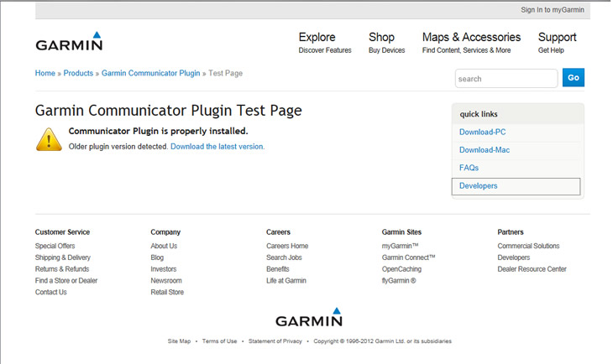Click 'Partners' footer heading
The width and height of the screenshot is (613, 364).
511,232
